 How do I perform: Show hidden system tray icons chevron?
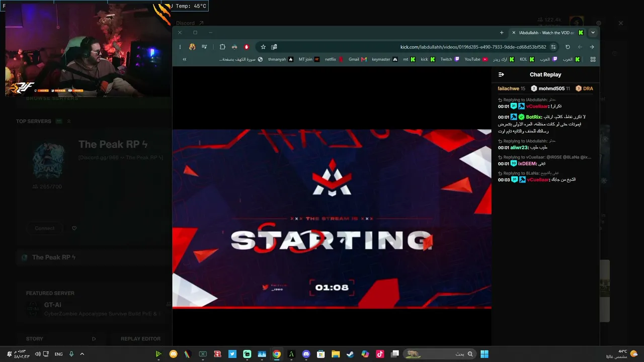point(82,354)
